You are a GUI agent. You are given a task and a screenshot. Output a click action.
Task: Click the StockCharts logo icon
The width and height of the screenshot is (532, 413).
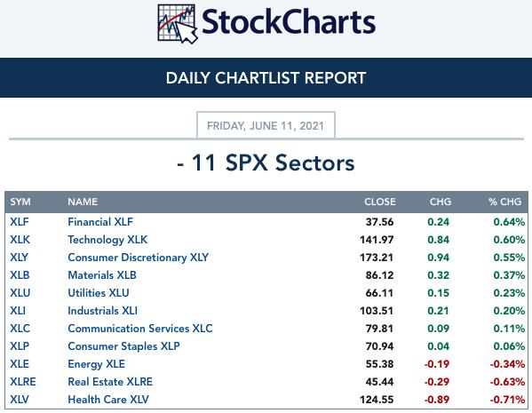tap(178, 24)
